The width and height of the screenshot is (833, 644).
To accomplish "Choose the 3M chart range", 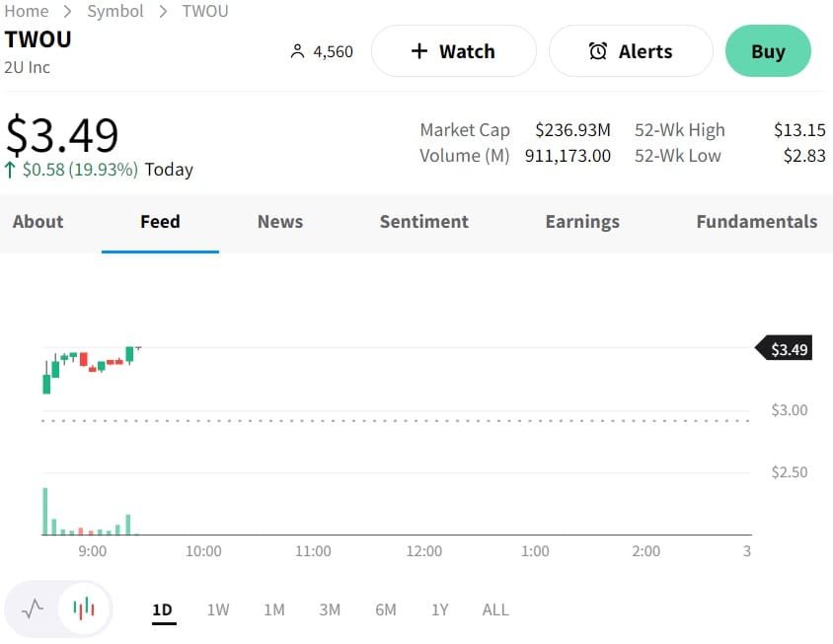I will pyautogui.click(x=330, y=609).
